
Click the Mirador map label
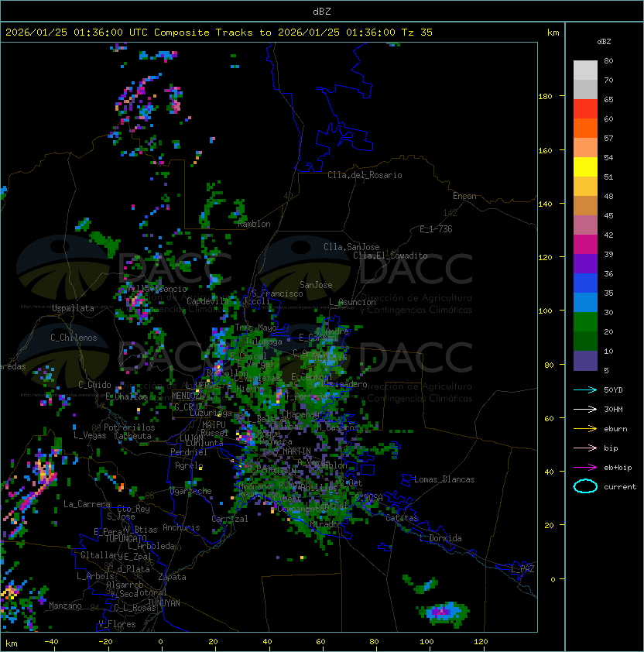324,525
